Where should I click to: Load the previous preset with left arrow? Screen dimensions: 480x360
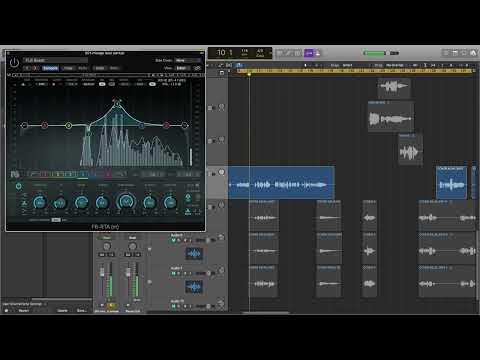[28, 68]
